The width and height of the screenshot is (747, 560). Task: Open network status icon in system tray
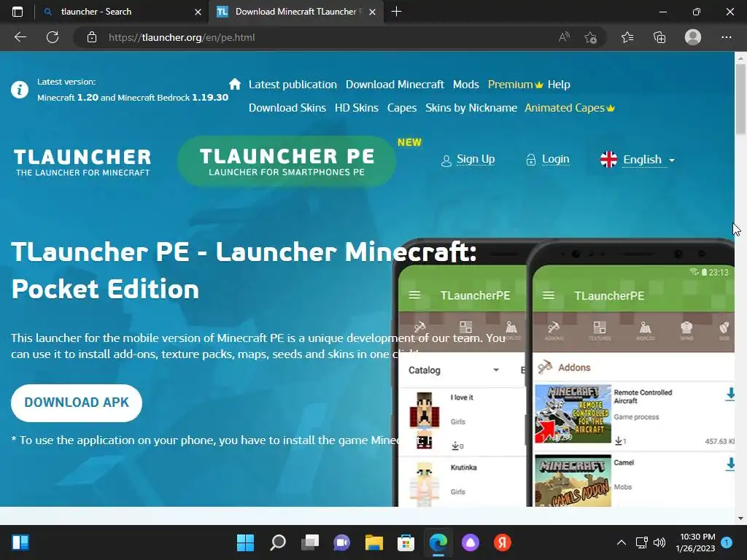pos(641,542)
